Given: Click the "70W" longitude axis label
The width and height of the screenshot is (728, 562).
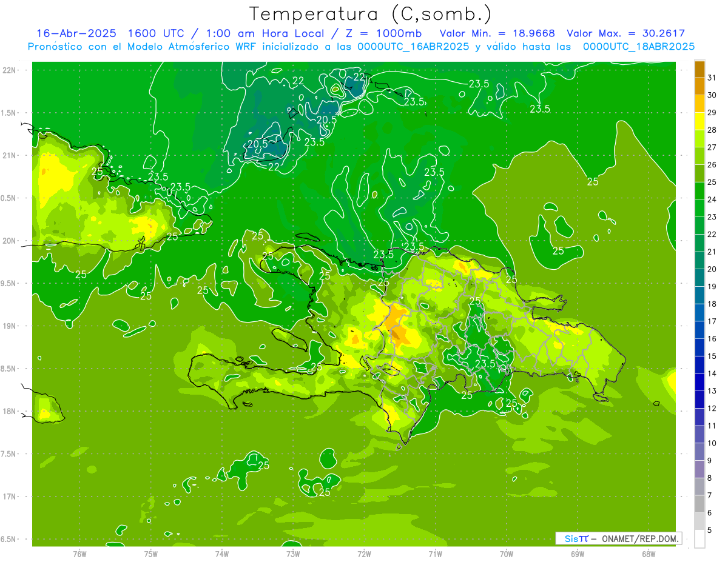Looking at the screenshot, I should pyautogui.click(x=507, y=554).
